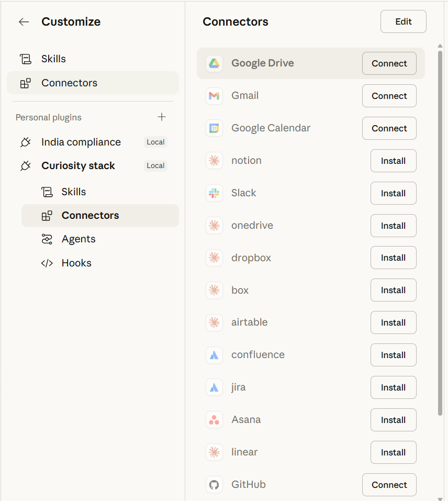448x501 pixels.
Task: Connect Gmail
Action: point(389,96)
